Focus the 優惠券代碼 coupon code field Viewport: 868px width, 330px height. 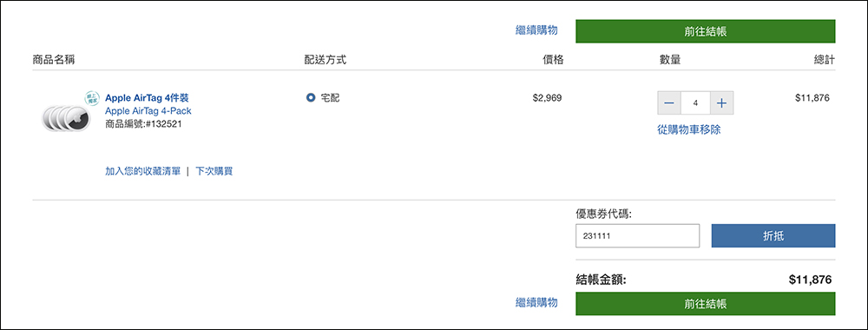tap(638, 236)
